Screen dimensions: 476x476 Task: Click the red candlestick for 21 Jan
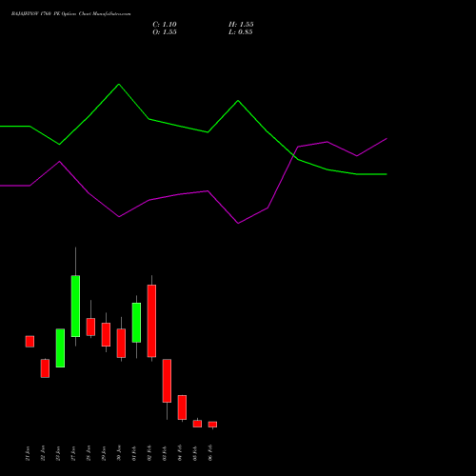coord(30,342)
